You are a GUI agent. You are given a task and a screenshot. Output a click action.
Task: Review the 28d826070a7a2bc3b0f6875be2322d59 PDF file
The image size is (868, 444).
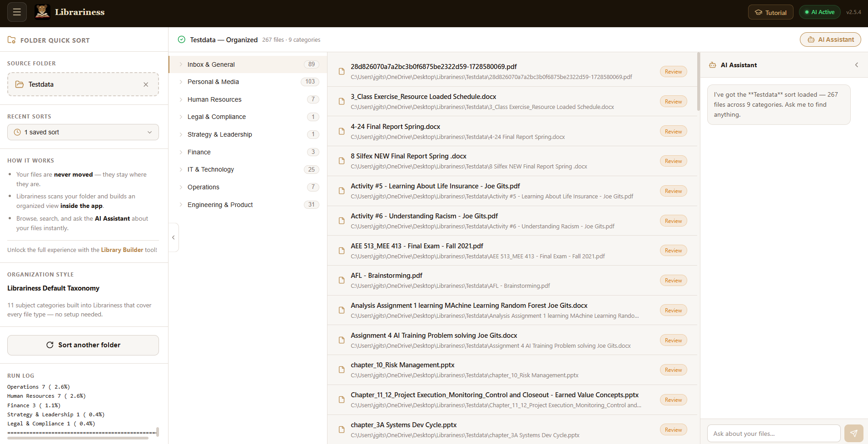tap(673, 72)
